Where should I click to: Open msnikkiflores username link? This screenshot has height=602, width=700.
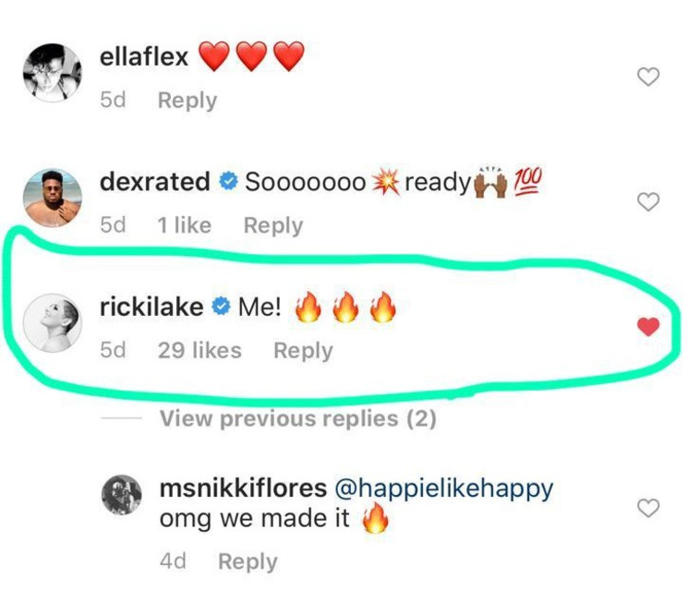(x=243, y=488)
